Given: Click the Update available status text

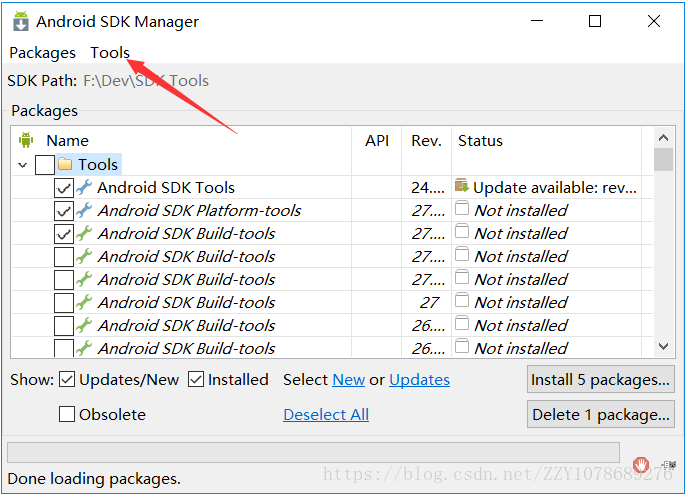Looking at the screenshot, I should click(x=555, y=188).
